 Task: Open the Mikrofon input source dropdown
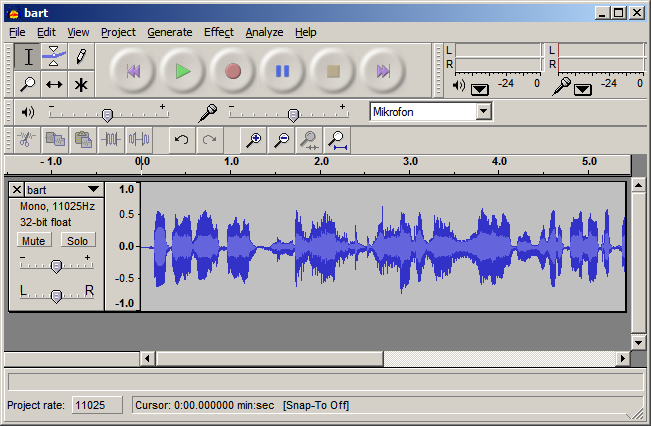[484, 112]
